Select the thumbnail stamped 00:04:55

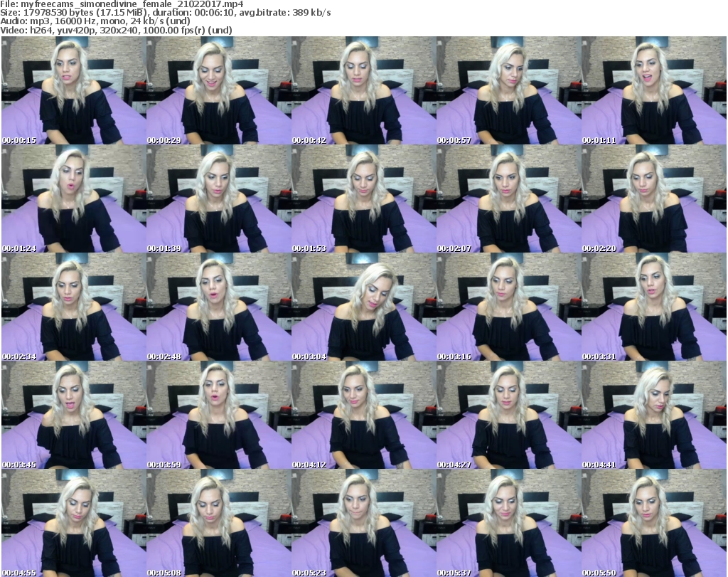click(x=74, y=523)
